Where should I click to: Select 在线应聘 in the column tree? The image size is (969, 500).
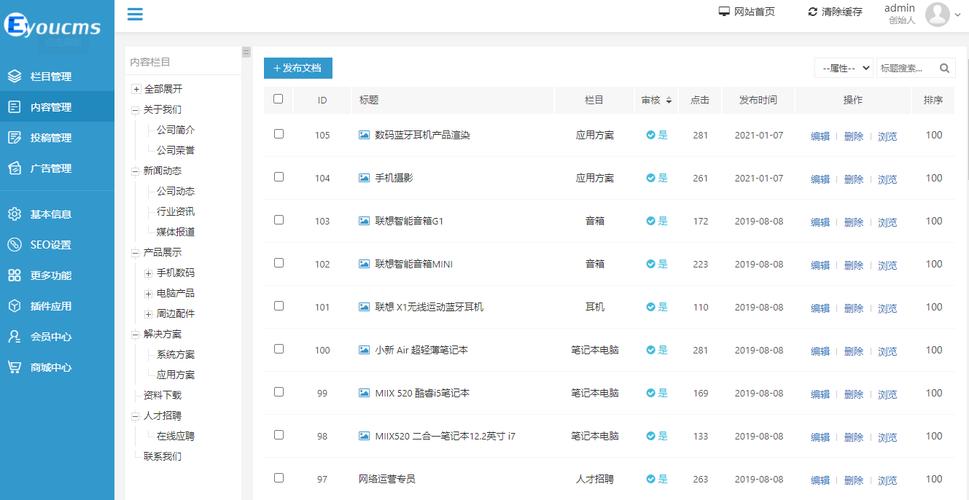coord(176,436)
